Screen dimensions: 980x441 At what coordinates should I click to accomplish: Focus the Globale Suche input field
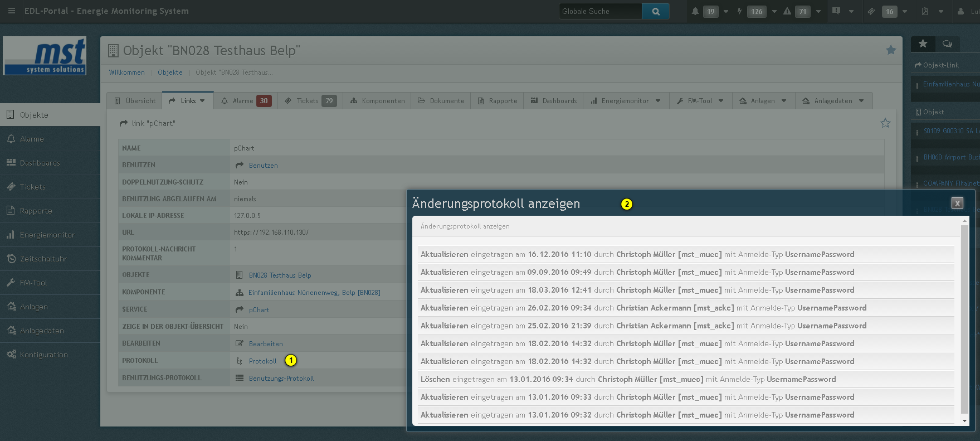click(x=601, y=11)
